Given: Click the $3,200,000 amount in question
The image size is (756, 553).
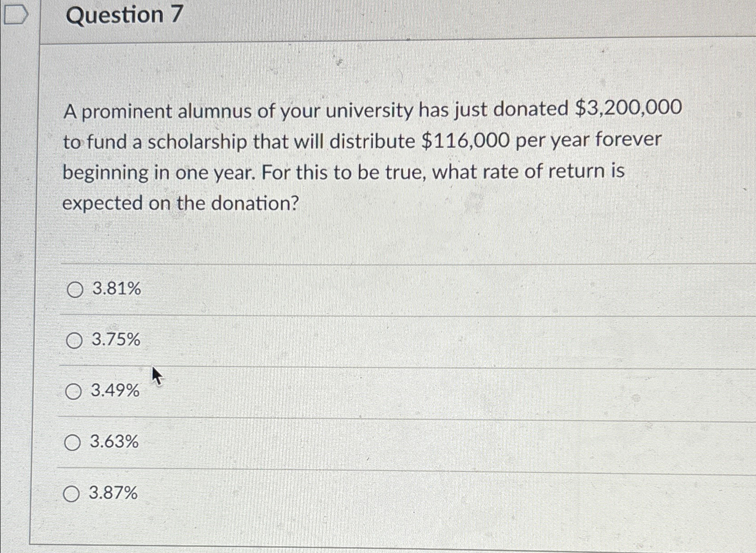Looking at the screenshot, I should click(x=628, y=109).
